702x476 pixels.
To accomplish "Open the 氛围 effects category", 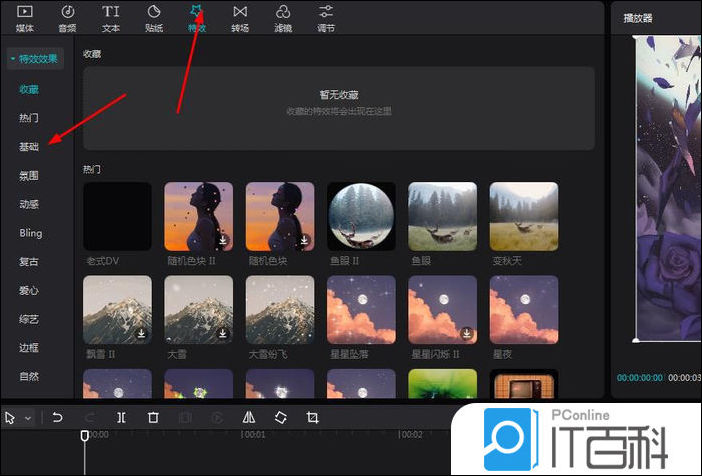I will [29, 176].
